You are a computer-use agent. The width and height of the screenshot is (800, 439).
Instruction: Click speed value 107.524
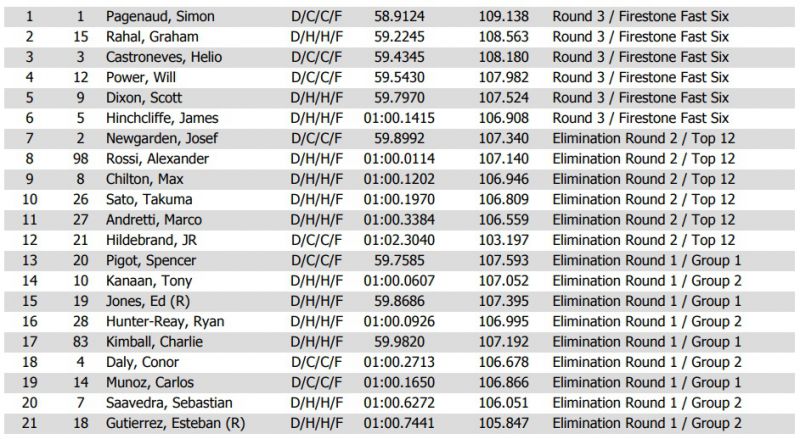tap(502, 98)
